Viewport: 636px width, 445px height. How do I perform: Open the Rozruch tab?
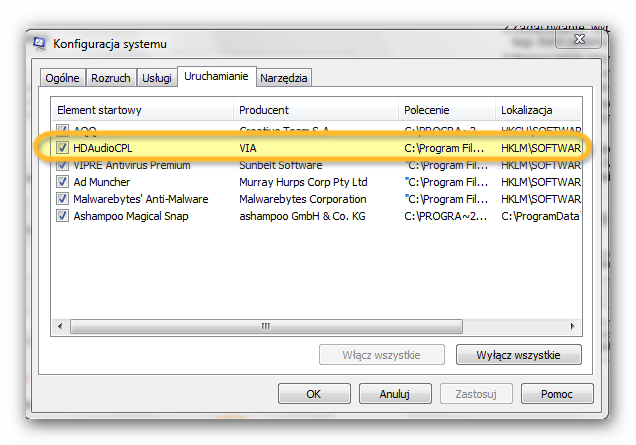click(111, 78)
